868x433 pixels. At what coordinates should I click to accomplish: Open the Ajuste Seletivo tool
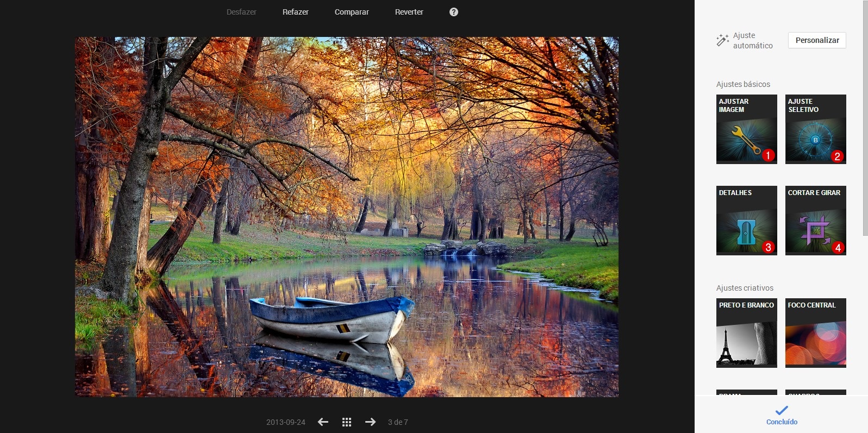tap(816, 129)
